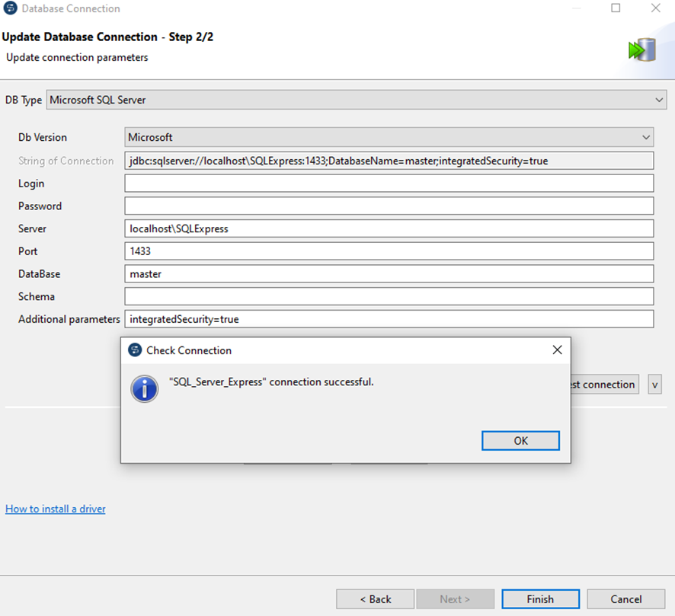This screenshot has width=675, height=616.
Task: Click the Cancel button
Action: (x=625, y=599)
